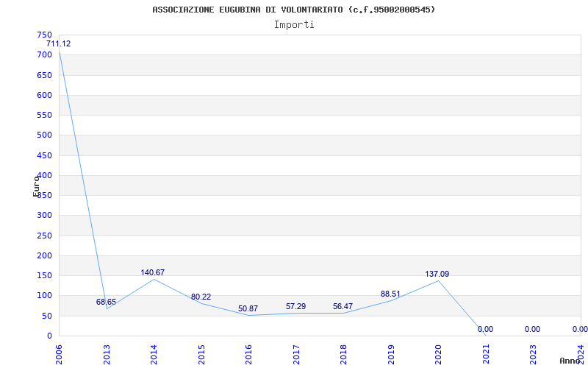Select the 2019 x-axis year label
This screenshot has height=368, width=588.
click(x=392, y=355)
